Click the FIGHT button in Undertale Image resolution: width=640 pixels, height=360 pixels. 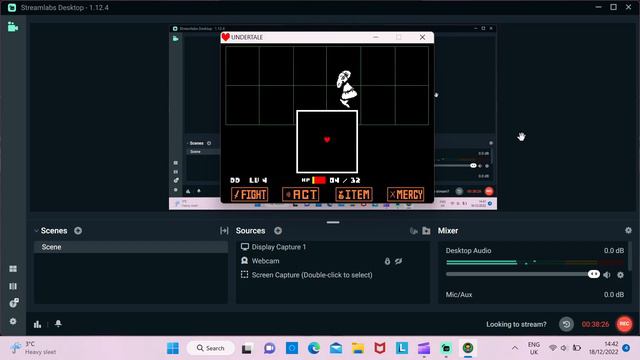pos(249,195)
